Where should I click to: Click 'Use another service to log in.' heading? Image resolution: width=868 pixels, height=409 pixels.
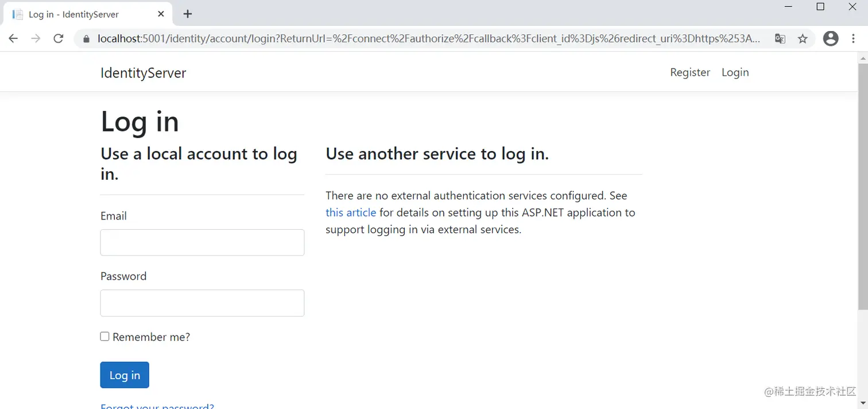pyautogui.click(x=437, y=154)
